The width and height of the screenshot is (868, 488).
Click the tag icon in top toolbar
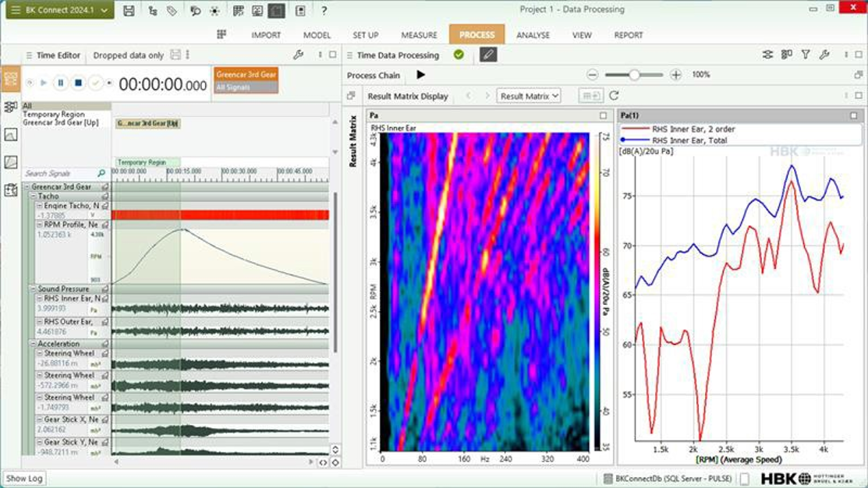(x=172, y=10)
